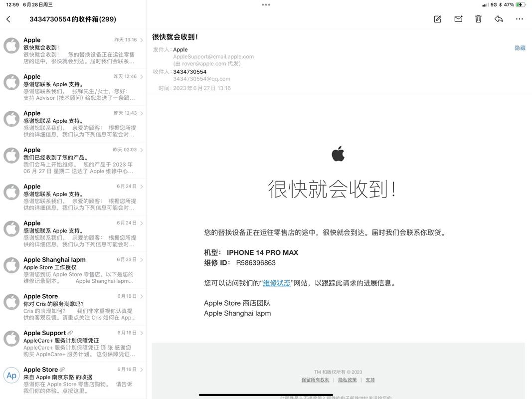Screen dimensions: 532x399
Task: Expand the 昨天 13:16 Apple email chevron
Action: click(142, 40)
